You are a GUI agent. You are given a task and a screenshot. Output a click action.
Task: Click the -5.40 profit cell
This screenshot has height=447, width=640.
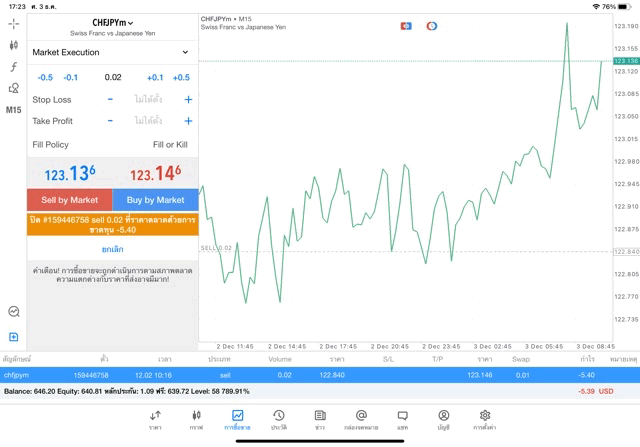587,375
